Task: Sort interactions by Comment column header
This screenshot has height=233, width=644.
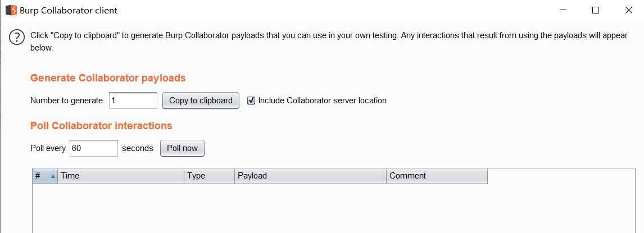Action: click(437, 176)
